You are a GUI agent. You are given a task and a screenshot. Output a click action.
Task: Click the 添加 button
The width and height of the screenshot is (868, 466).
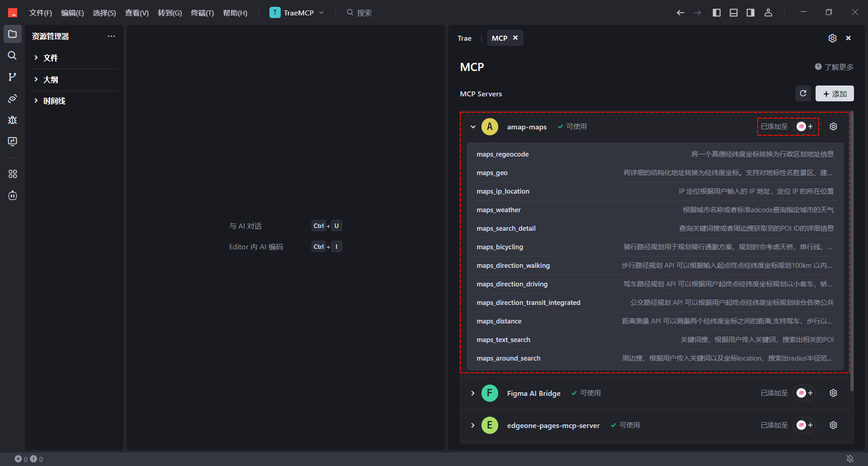point(835,94)
